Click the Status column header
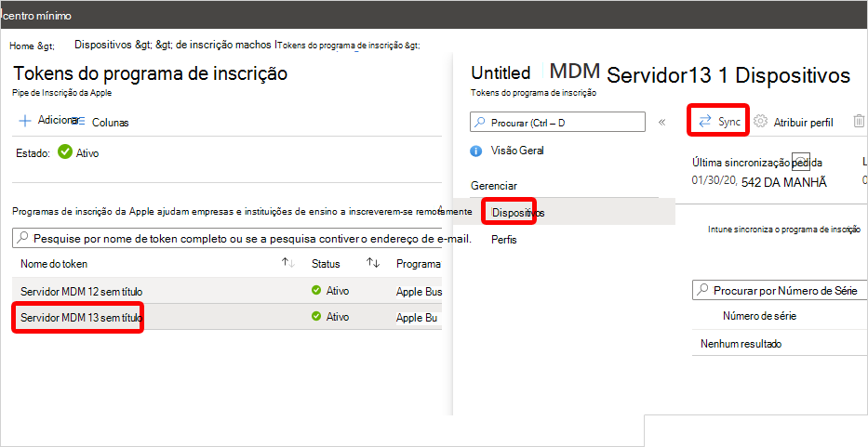Screen dimensions: 868x447 tap(326, 264)
